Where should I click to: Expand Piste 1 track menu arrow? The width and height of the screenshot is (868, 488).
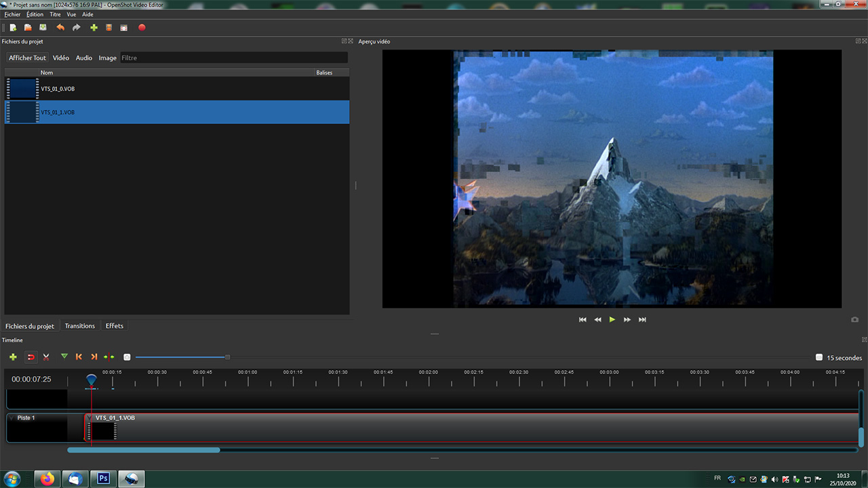(12, 418)
